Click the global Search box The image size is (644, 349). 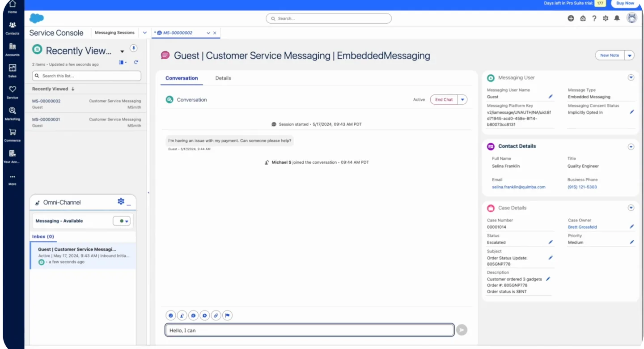click(x=329, y=18)
